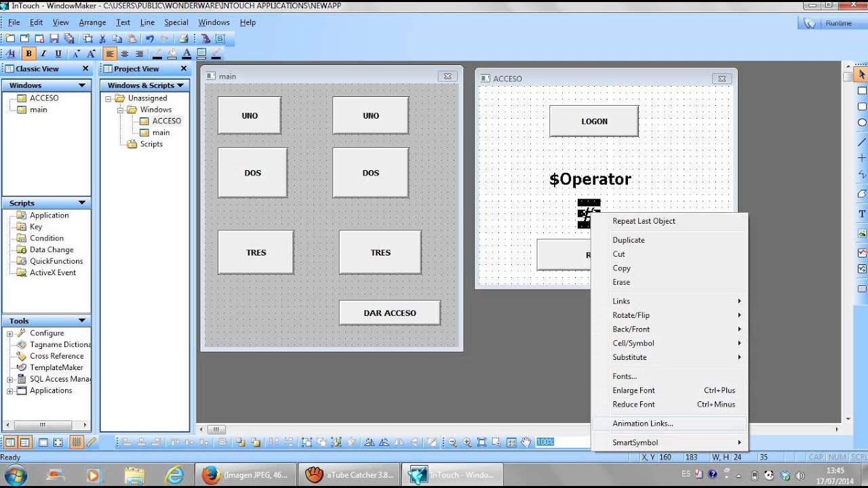
Task: Select the Ellipse drawing tool
Action: coord(862,123)
